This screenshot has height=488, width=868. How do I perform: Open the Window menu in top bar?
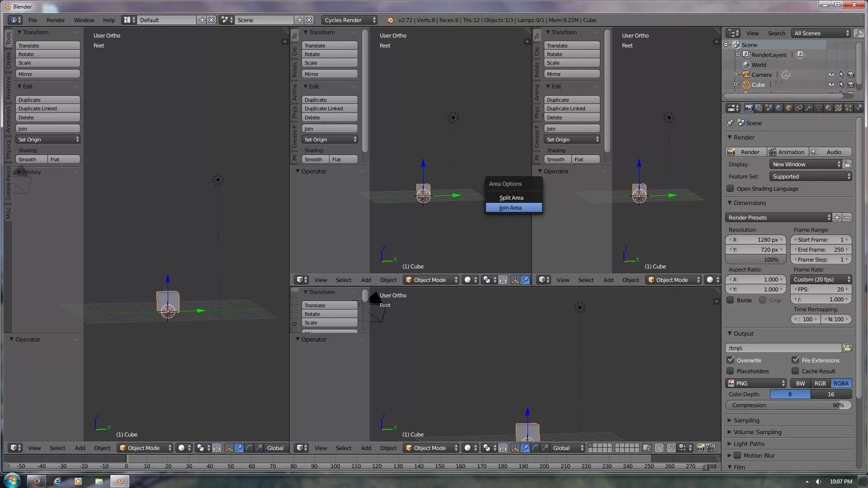coord(84,20)
